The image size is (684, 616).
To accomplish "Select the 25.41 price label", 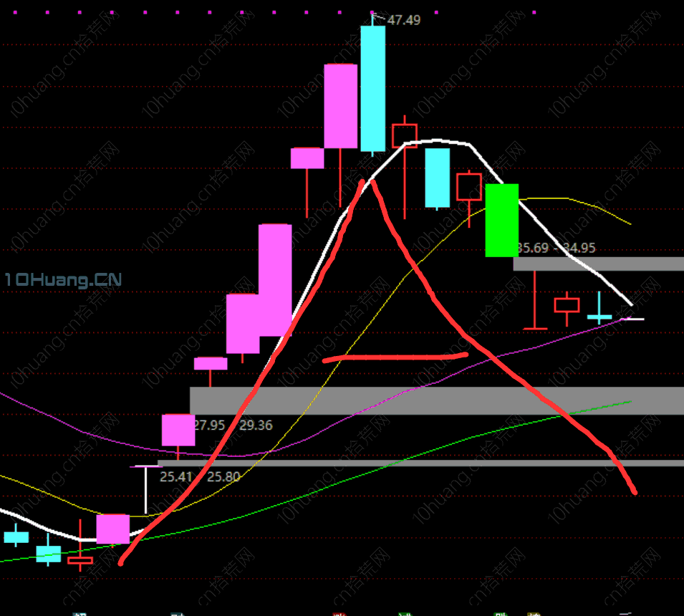I will click(x=175, y=476).
